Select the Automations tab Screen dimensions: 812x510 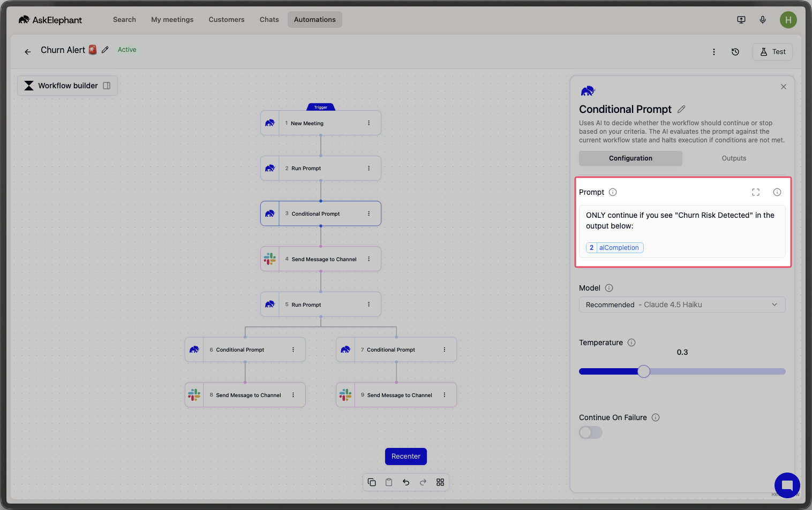[x=315, y=20]
